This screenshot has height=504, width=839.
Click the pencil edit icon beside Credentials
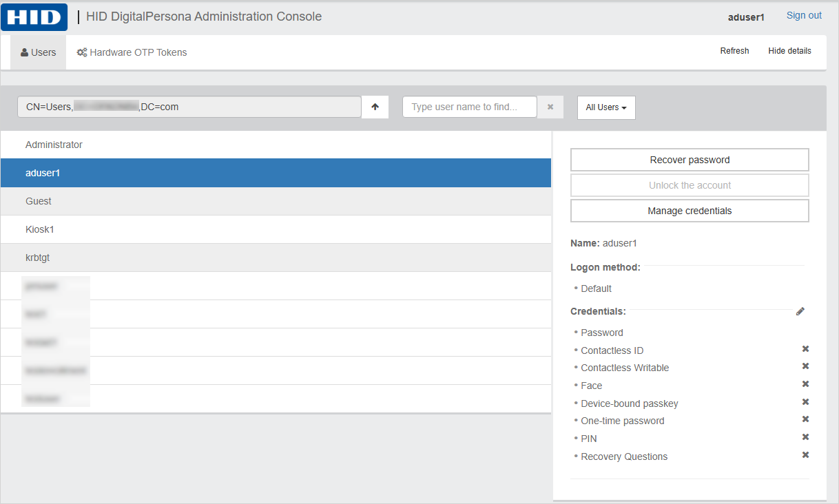[x=800, y=311]
